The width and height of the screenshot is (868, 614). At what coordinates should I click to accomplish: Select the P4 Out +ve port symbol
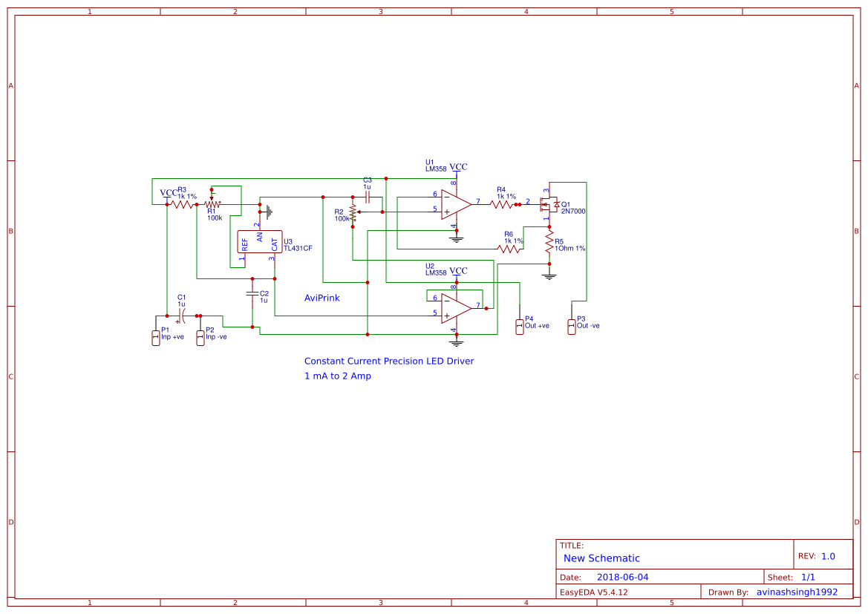[520, 325]
